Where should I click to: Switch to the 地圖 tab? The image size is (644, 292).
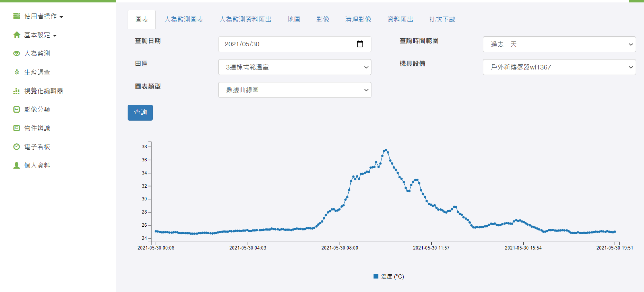click(294, 19)
